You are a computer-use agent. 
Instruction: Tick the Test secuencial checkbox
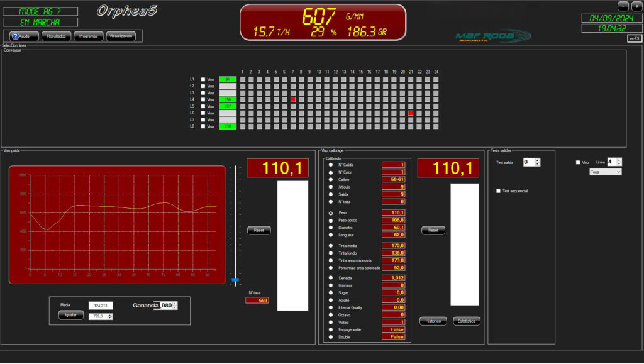tap(499, 191)
